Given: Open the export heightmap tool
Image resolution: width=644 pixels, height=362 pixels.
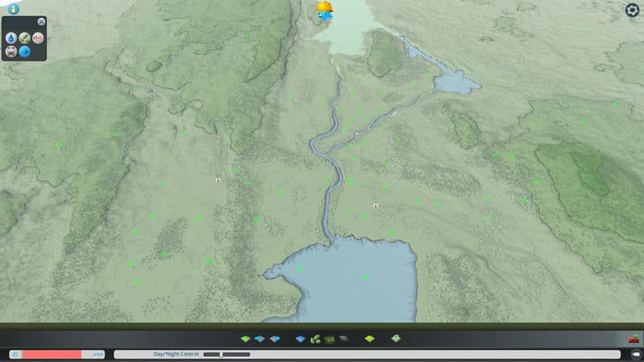Looking at the screenshot, I should [x=275, y=339].
